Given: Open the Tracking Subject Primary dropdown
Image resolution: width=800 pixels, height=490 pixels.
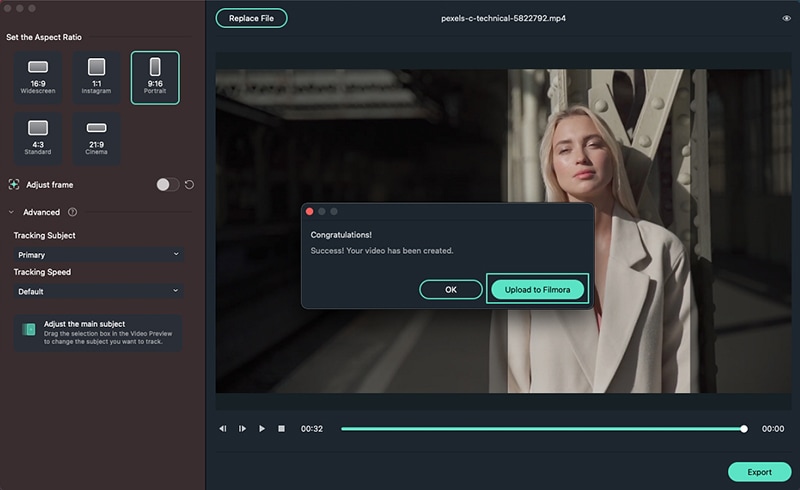Looking at the screenshot, I should tap(98, 254).
